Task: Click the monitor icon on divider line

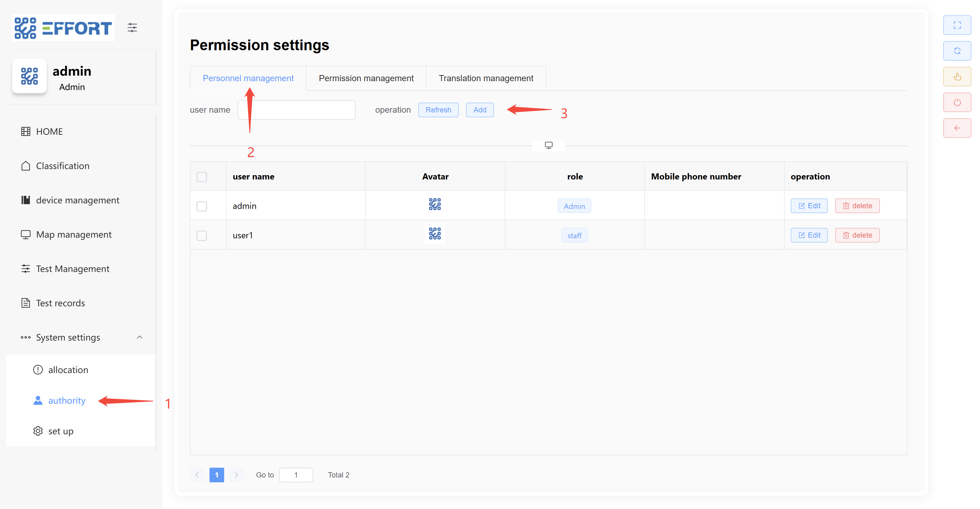Action: [548, 145]
